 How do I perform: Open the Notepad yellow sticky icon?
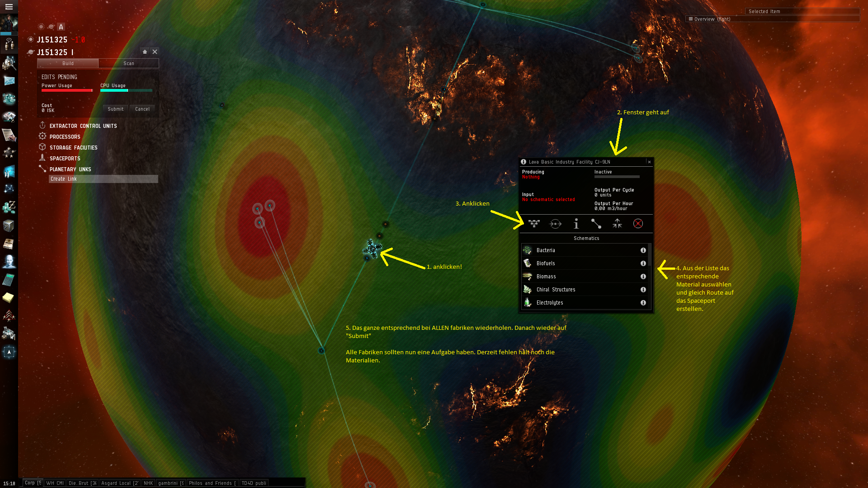tap(9, 298)
